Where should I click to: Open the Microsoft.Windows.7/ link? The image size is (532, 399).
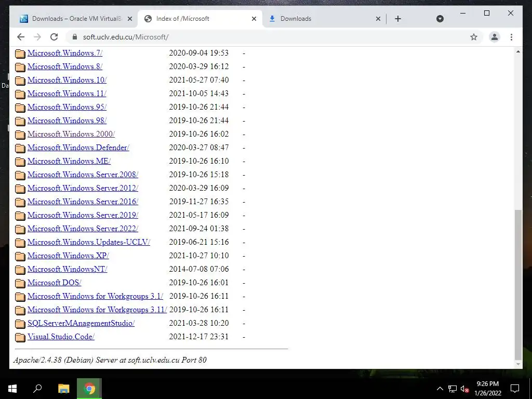pos(65,53)
